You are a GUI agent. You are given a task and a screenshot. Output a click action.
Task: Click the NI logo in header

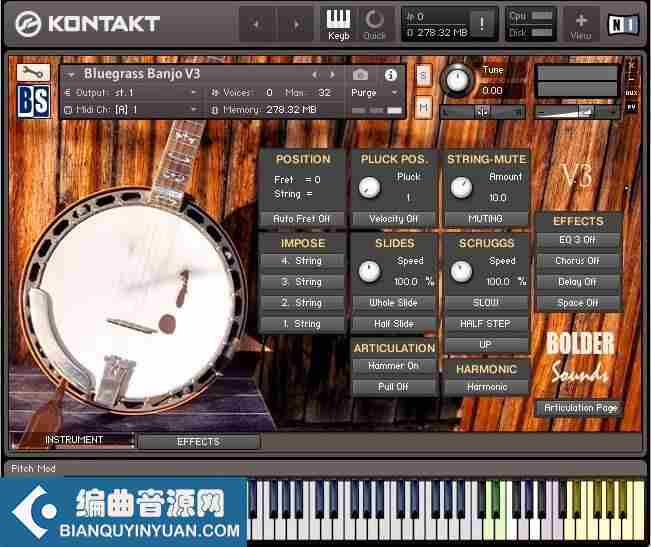(x=623, y=25)
